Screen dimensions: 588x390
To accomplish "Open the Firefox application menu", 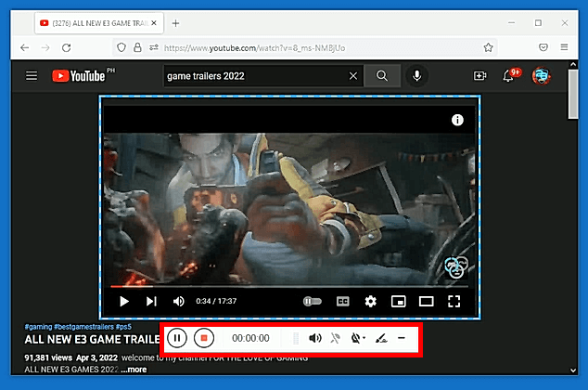I will 564,47.
